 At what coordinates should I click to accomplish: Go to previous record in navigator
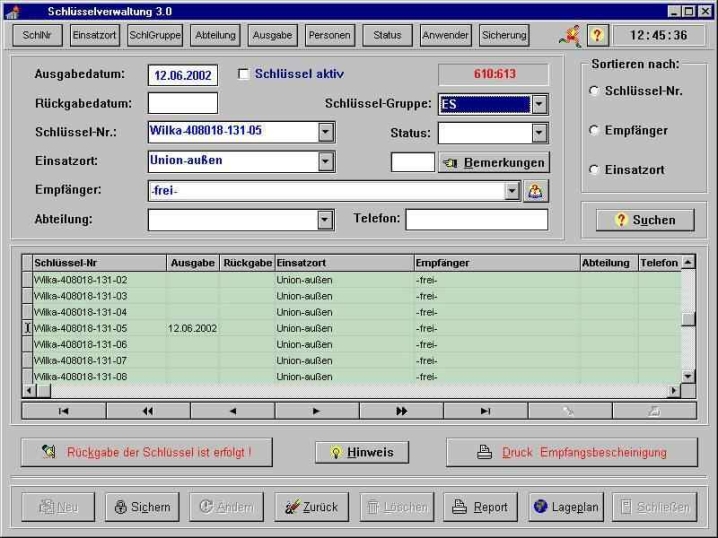[232, 410]
